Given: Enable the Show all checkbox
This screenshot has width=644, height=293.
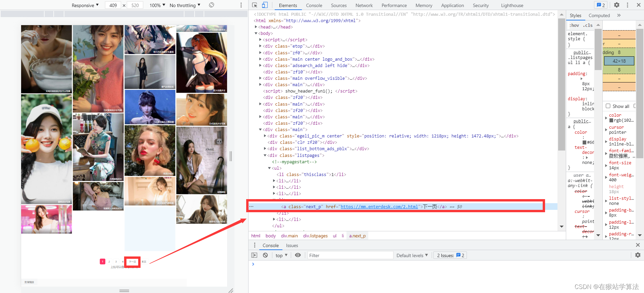Looking at the screenshot, I should pyautogui.click(x=608, y=106).
